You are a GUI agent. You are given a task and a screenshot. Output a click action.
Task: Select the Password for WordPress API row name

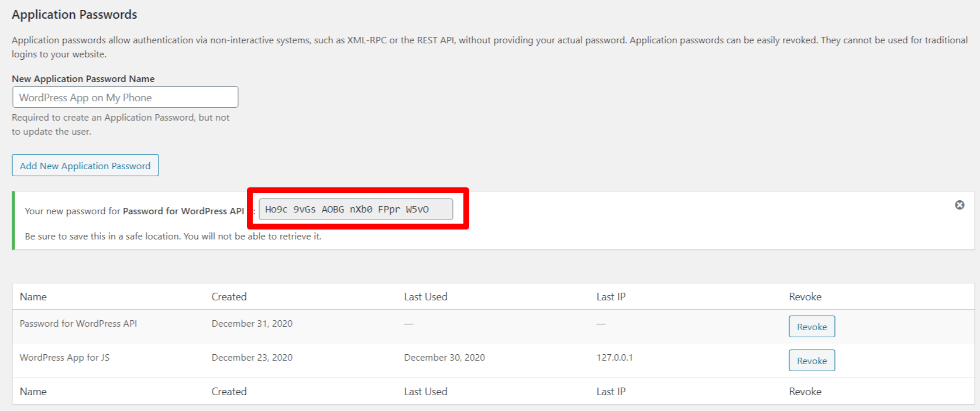pyautogui.click(x=78, y=324)
